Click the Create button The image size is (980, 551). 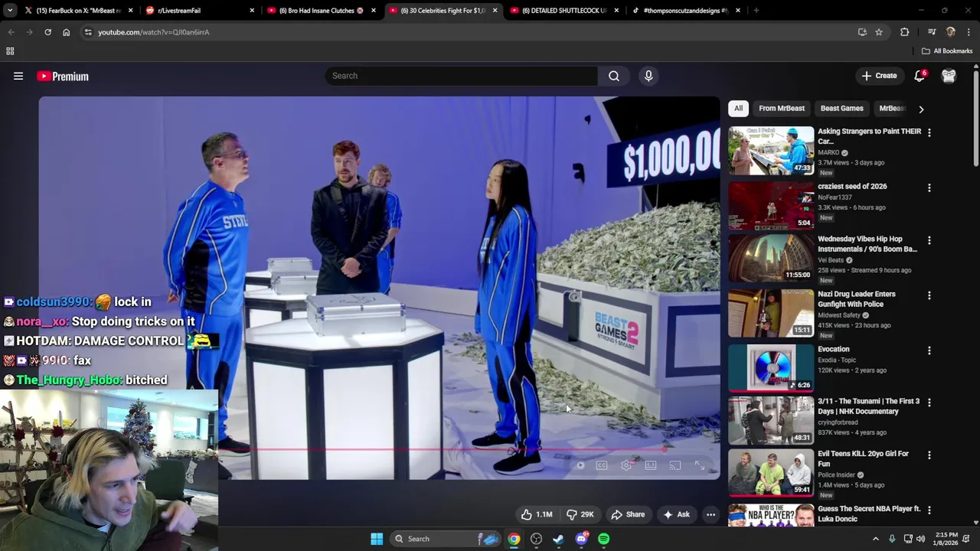click(879, 76)
